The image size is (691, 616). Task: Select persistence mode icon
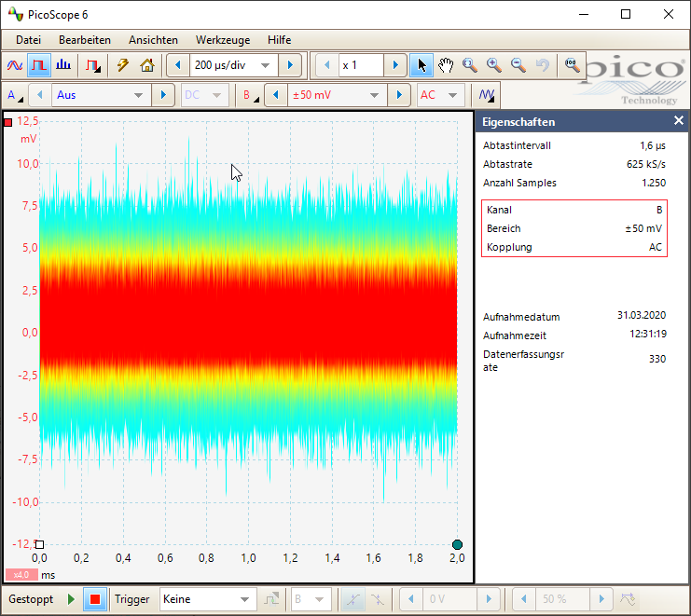click(39, 65)
